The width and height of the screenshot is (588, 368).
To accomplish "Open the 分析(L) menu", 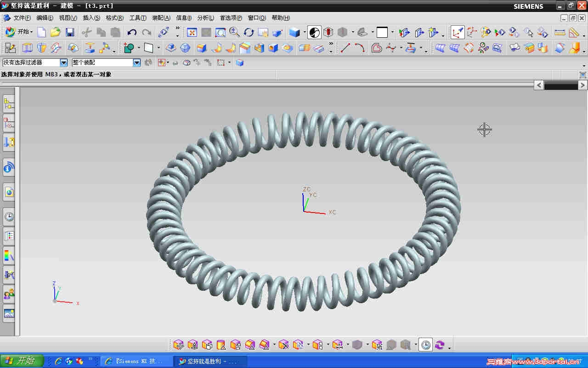I will point(206,18).
